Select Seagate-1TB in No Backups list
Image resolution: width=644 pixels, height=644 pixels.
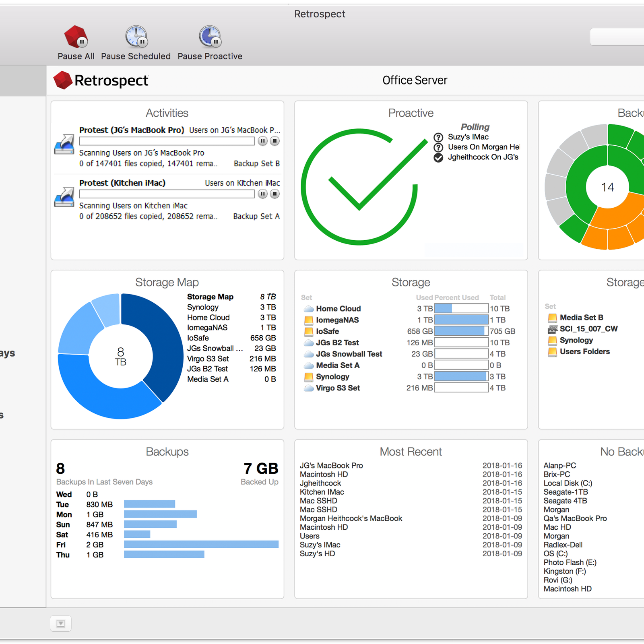coord(566,492)
